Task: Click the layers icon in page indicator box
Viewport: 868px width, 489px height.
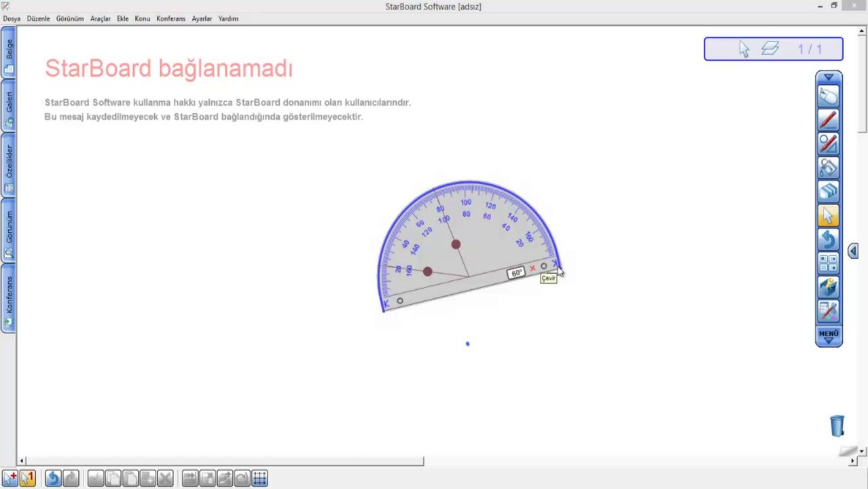Action: pyautogui.click(x=770, y=49)
